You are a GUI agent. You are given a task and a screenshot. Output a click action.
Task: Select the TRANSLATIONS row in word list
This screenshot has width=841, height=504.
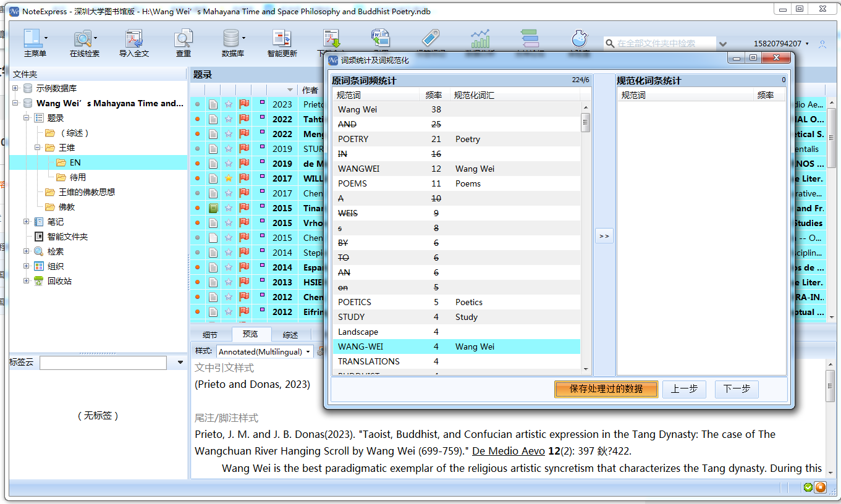[457, 361]
